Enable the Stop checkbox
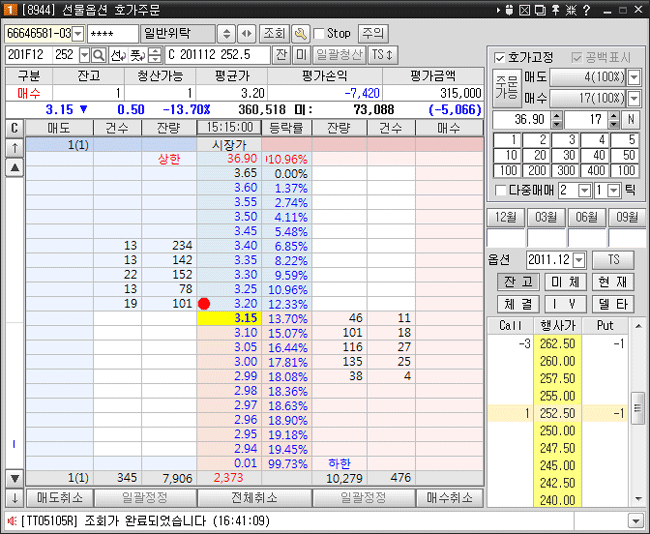650x534 pixels. point(319,34)
